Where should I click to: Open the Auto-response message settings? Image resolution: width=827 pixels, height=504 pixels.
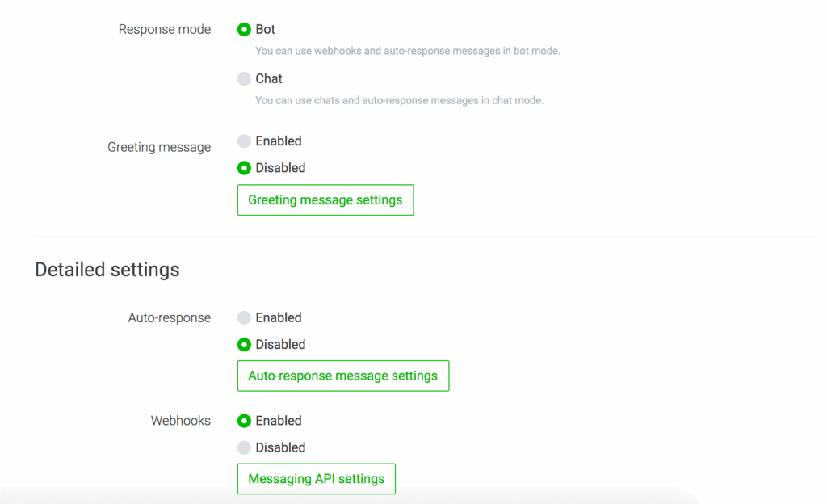pyautogui.click(x=342, y=376)
